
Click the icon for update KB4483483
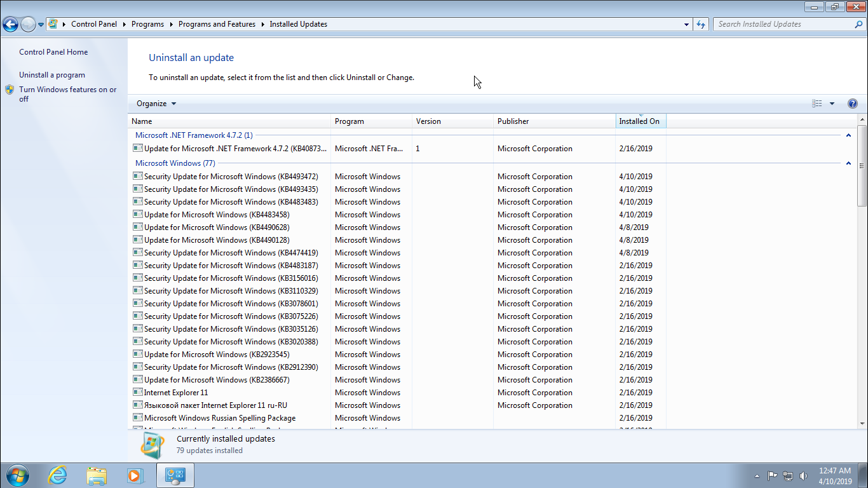[138, 201]
